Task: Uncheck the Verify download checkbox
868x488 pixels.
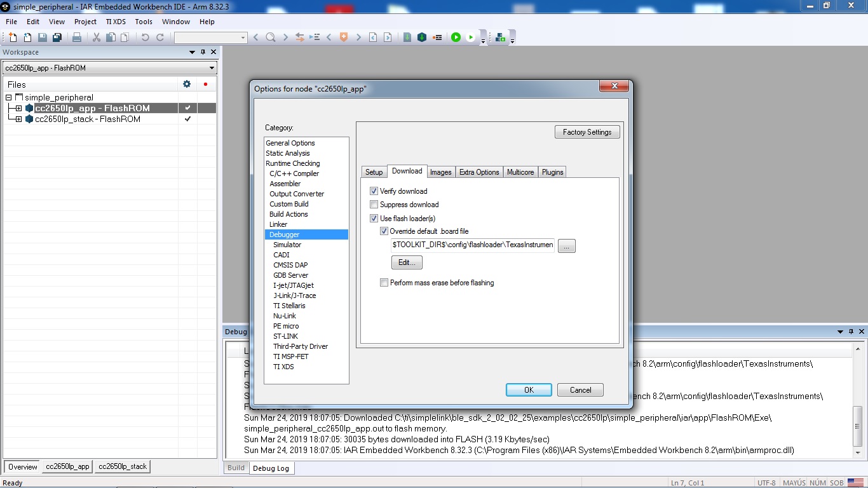Action: click(x=374, y=191)
